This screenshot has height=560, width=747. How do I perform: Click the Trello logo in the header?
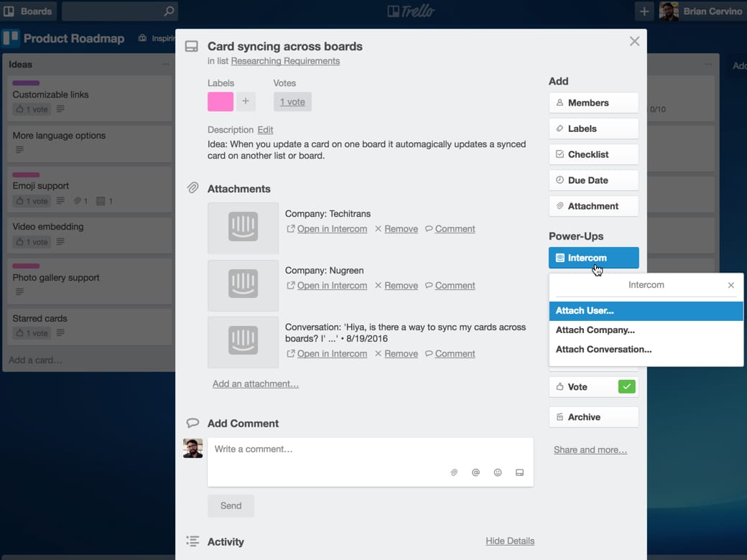pyautogui.click(x=410, y=11)
